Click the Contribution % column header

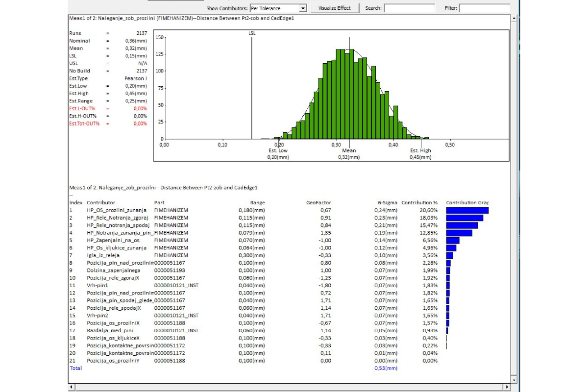[x=419, y=202]
